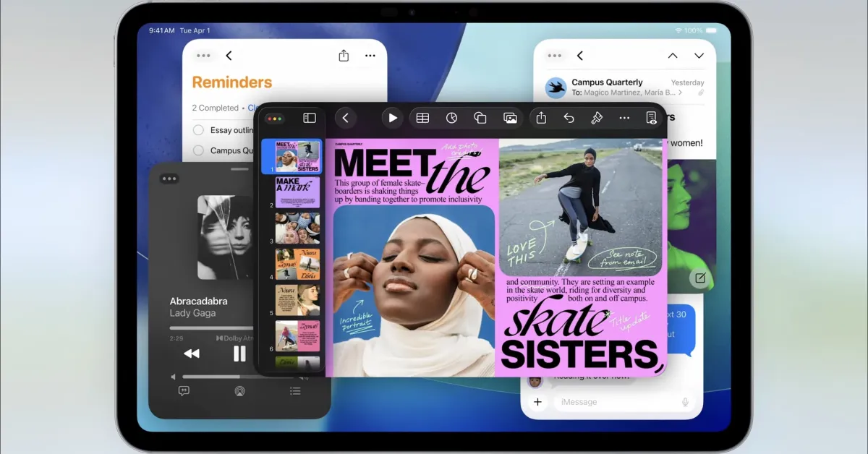Check off the Essay outline reminder
The image size is (868, 454).
pos(198,130)
